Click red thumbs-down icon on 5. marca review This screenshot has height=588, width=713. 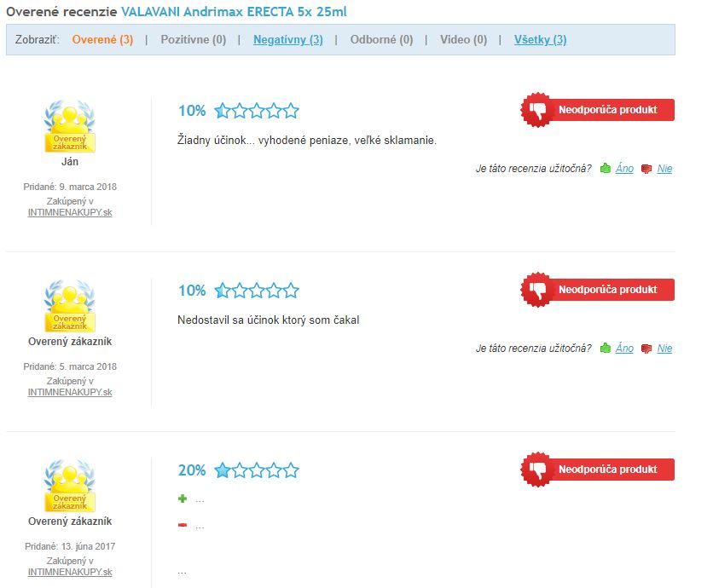(646, 349)
